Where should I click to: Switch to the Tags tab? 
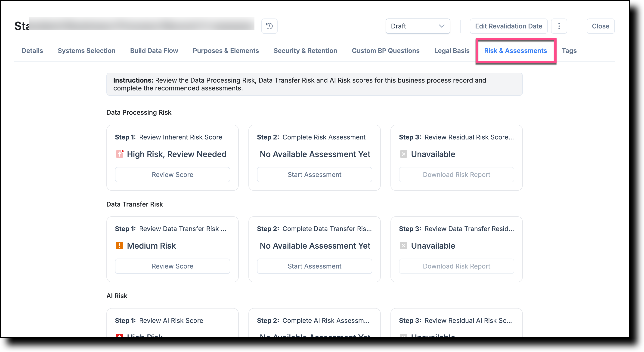[x=569, y=50]
